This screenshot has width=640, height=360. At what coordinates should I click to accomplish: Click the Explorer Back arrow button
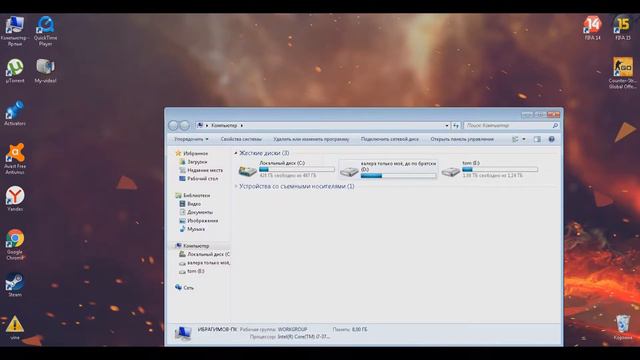(x=173, y=125)
